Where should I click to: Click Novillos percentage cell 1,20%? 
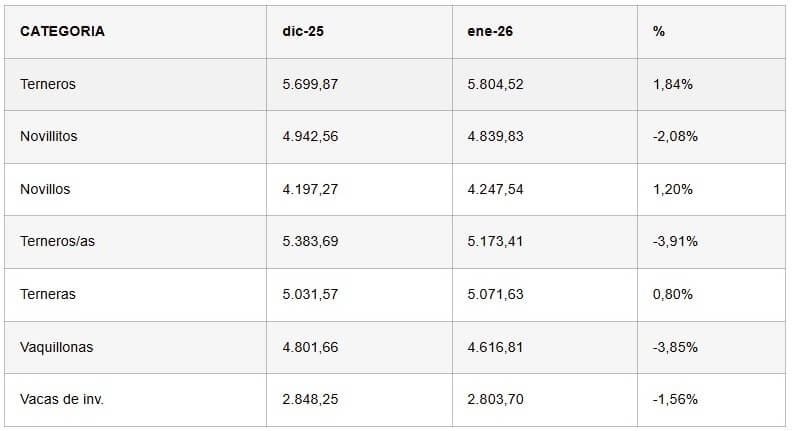[673, 189]
